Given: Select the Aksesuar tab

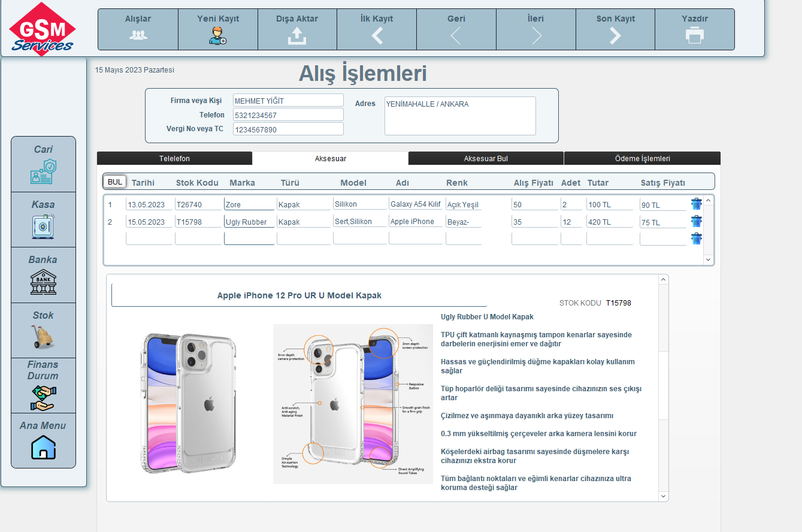Looking at the screenshot, I should tap(331, 158).
